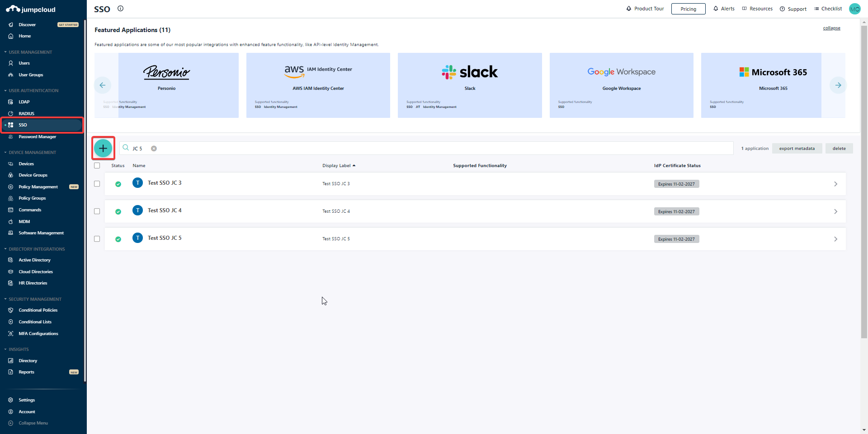This screenshot has width=868, height=434.
Task: Tick the checkbox beside Test SSO JC 5
Action: click(x=97, y=239)
